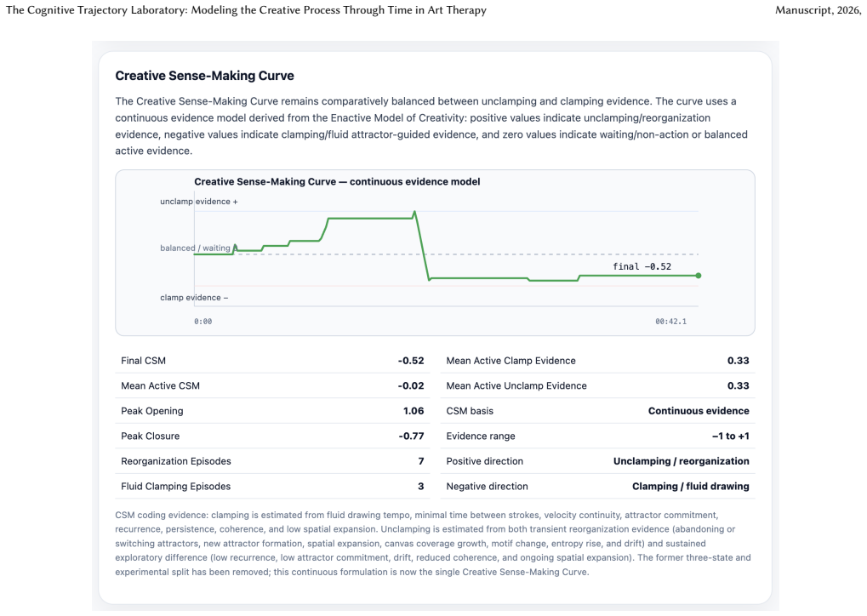Select the value '−1 to +1'
The height and width of the screenshot is (616, 867).
point(730,436)
